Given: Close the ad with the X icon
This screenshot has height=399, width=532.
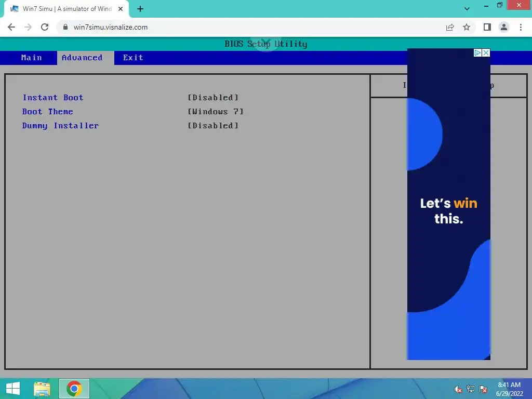Looking at the screenshot, I should 486,52.
